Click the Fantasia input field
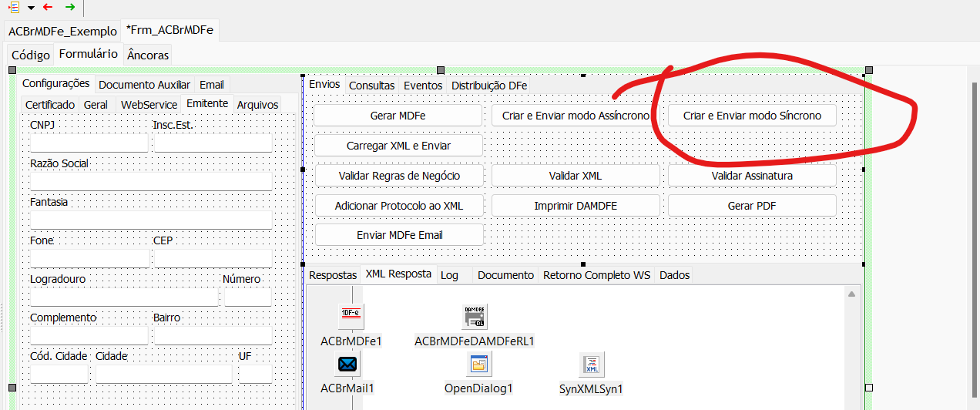This screenshot has height=410, width=980. (151, 220)
